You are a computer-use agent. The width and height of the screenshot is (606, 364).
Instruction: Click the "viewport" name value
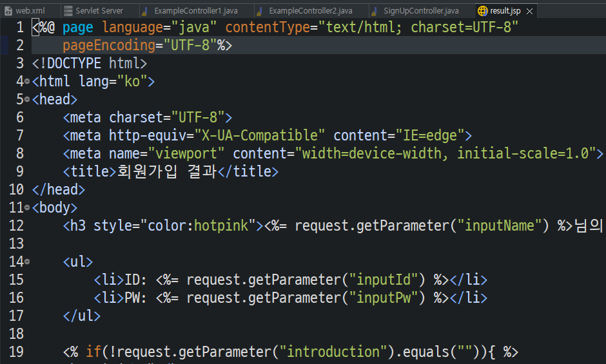pyautogui.click(x=186, y=154)
